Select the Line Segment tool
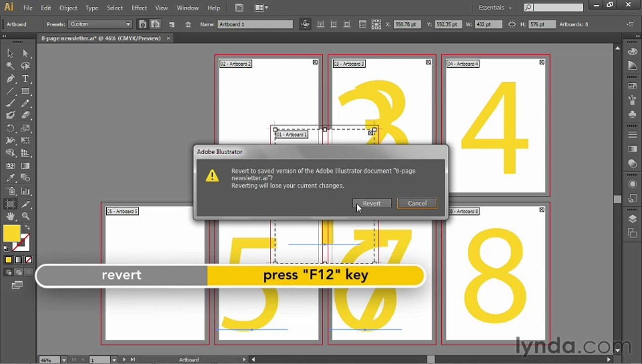The image size is (642, 364). (10, 91)
